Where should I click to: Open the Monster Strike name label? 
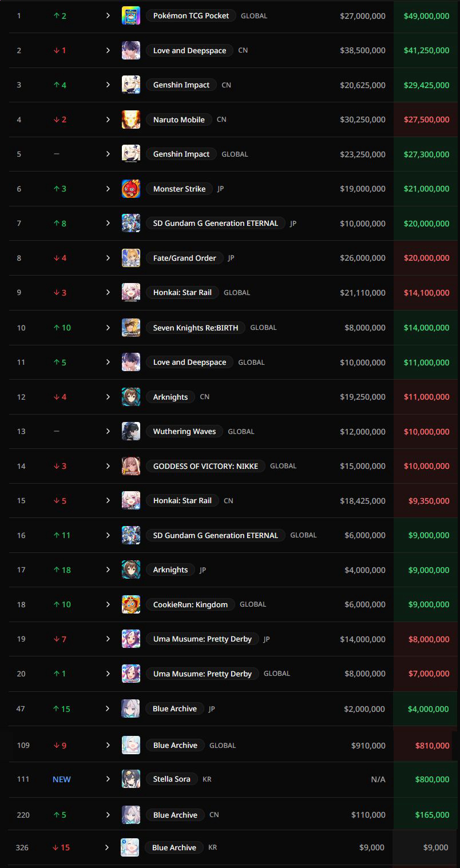point(180,189)
